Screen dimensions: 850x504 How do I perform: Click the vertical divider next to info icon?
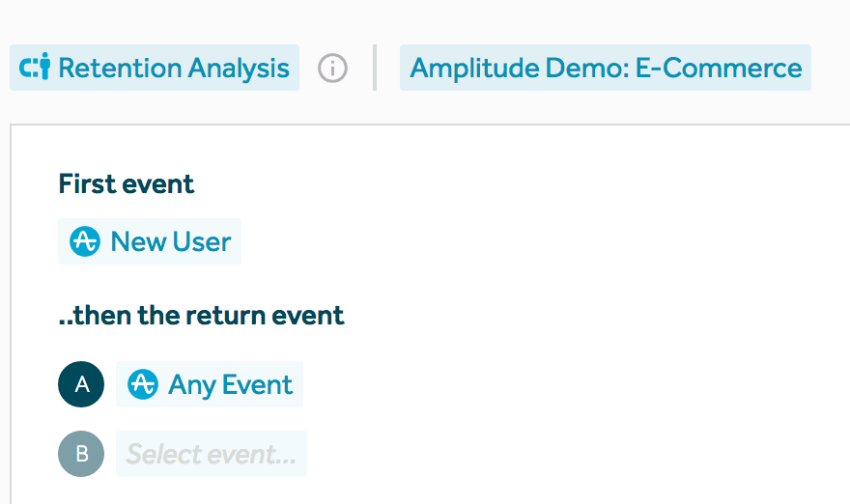coord(375,68)
